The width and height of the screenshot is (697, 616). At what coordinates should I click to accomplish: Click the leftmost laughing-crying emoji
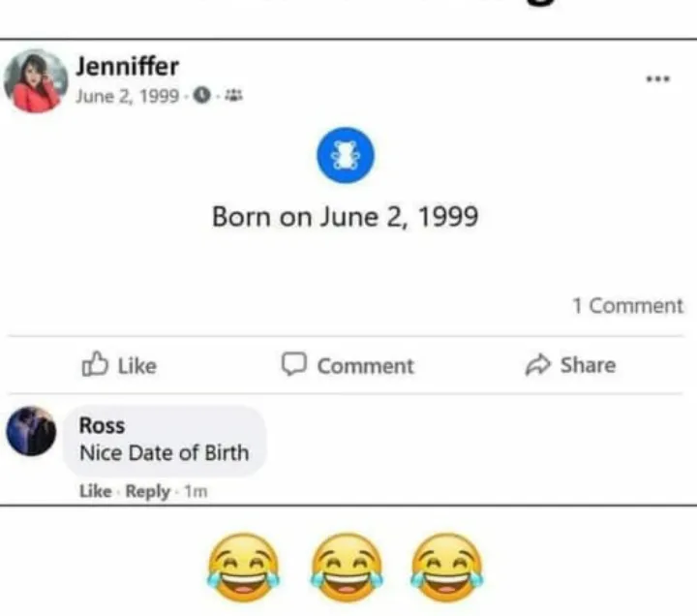pos(243,563)
